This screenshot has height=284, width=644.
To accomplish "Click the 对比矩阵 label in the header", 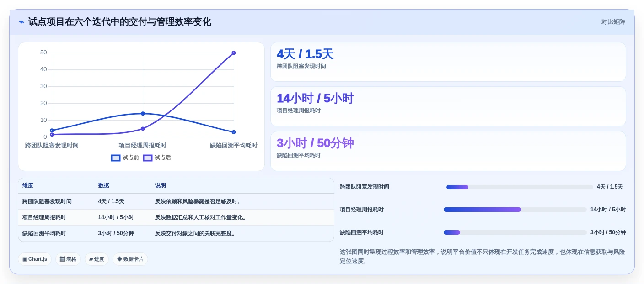I will tap(613, 22).
